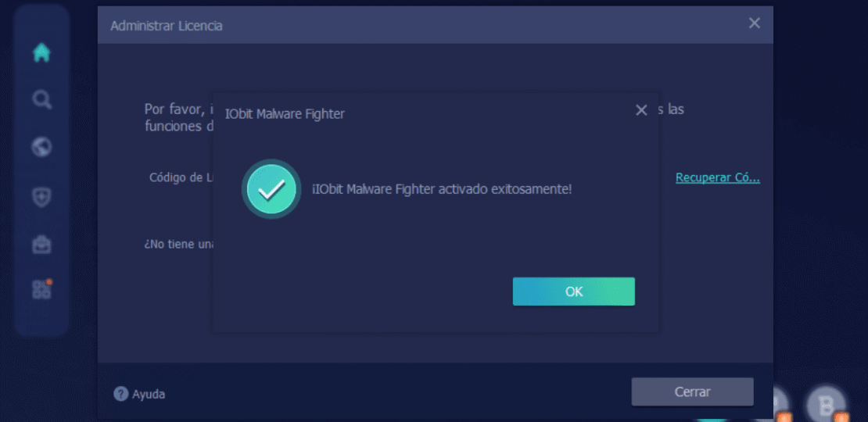Open the Security Guard shield icon

(x=41, y=196)
